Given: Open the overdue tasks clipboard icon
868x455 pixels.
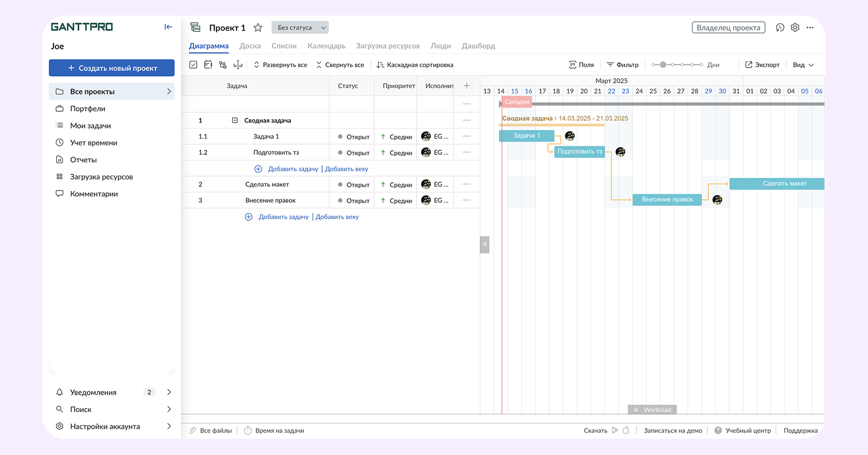Looking at the screenshot, I should (x=207, y=64).
